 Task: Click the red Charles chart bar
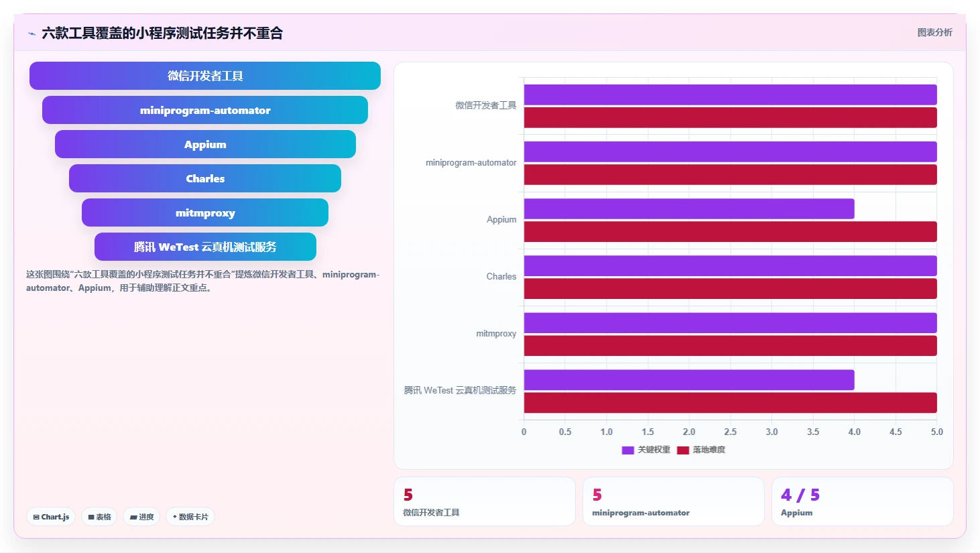pyautogui.click(x=730, y=288)
